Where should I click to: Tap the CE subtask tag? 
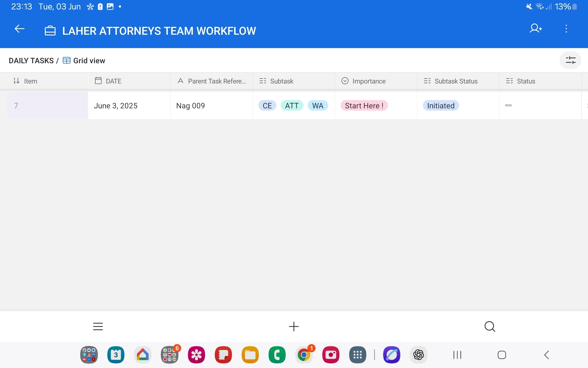267,105
